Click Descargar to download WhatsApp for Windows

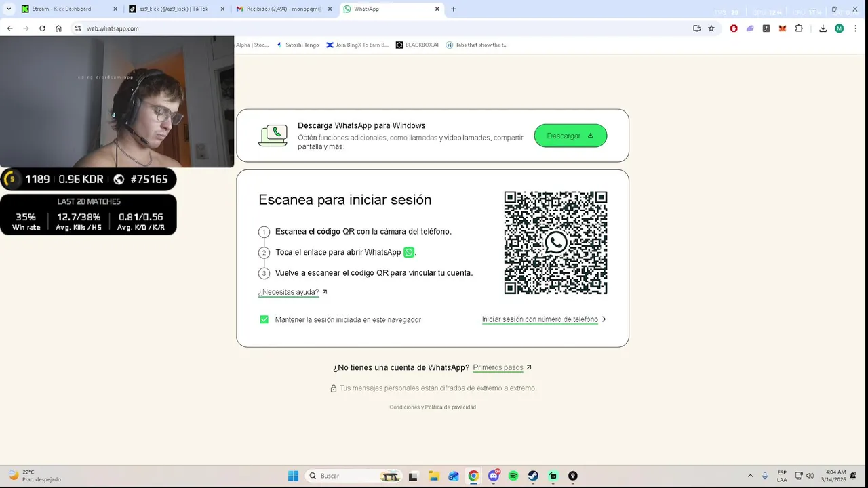570,136
